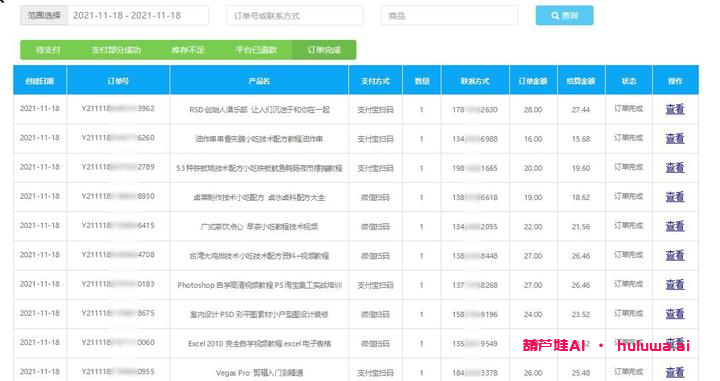Focus the 商品 product search field
Image resolution: width=720 pixels, height=381 pixels.
[450, 16]
